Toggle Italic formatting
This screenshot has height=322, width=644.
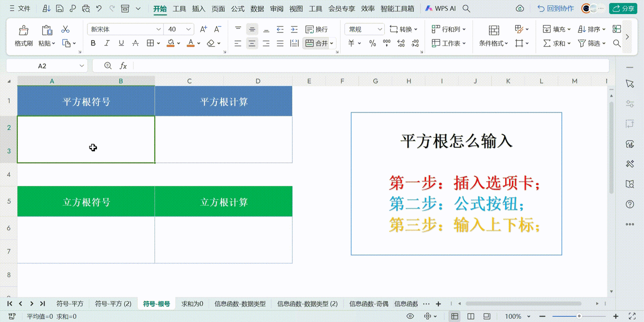107,43
